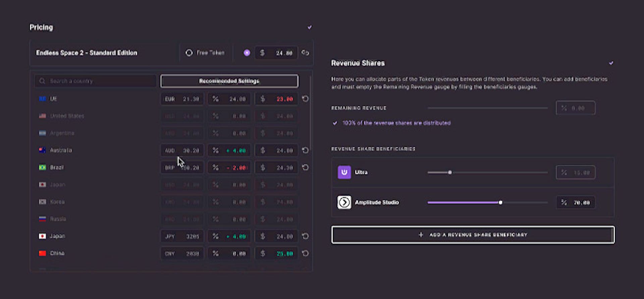Edit the Brazil -2.00 percent field
This screenshot has height=299, width=644.
229,167
